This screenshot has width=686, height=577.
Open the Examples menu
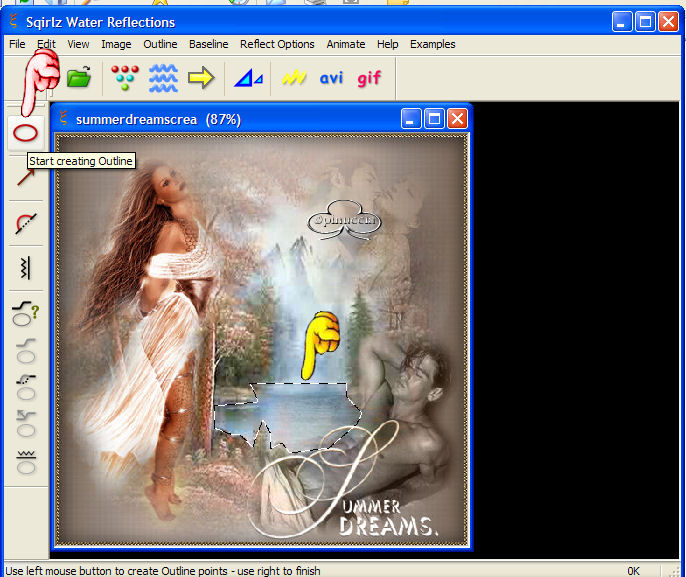pos(433,44)
